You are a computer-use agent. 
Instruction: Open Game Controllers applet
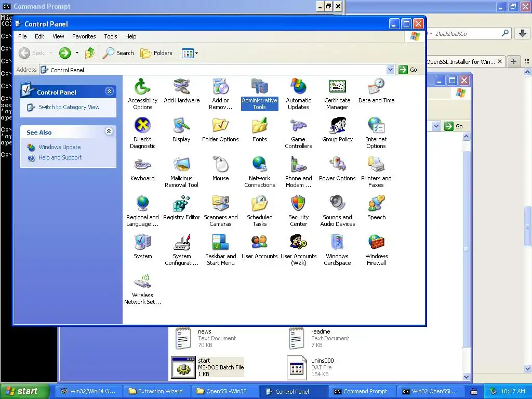pyautogui.click(x=298, y=134)
